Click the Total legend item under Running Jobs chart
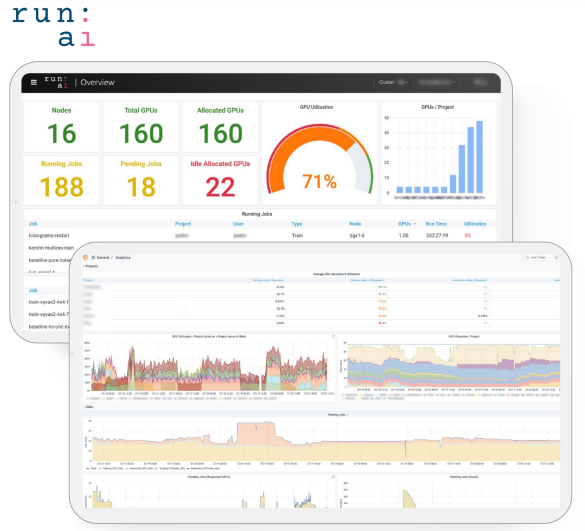This screenshot has height=531, width=585. click(x=91, y=468)
